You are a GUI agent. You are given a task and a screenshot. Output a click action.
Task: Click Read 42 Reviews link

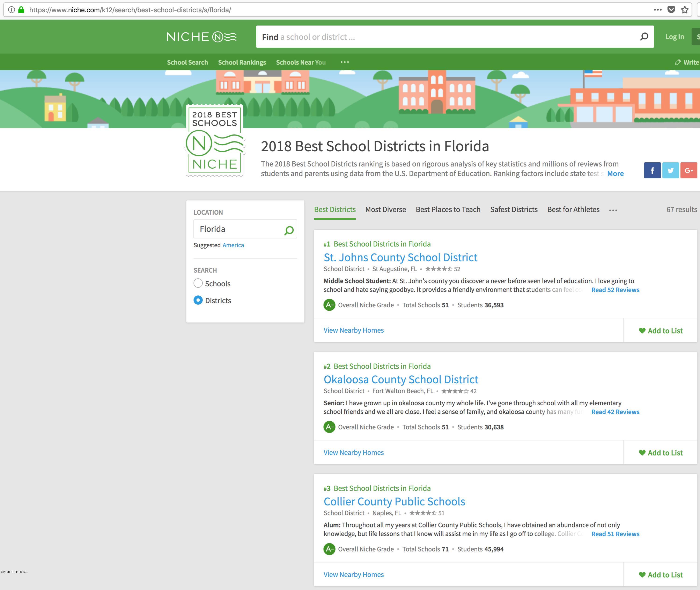[x=615, y=412]
